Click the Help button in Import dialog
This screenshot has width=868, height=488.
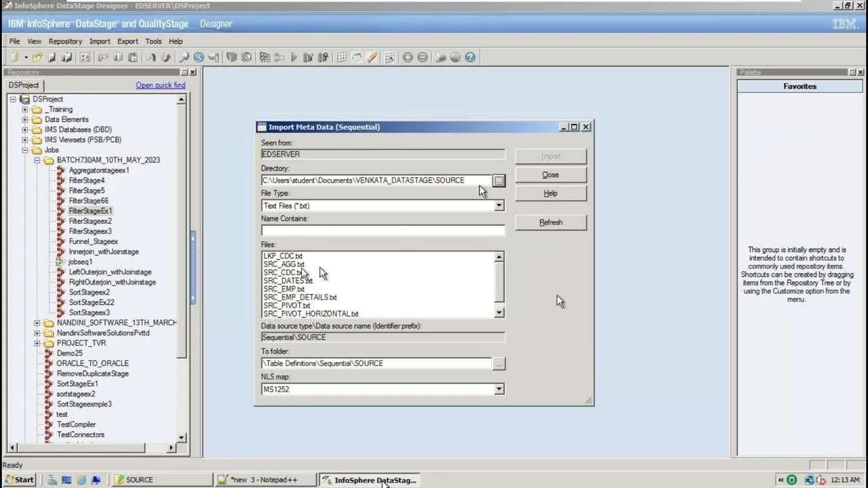click(551, 193)
